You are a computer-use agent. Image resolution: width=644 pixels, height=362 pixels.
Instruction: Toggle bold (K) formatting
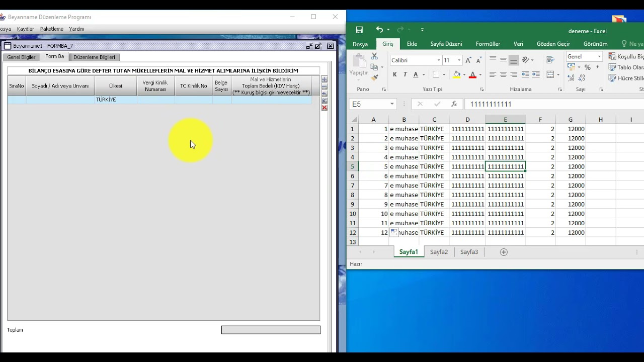click(394, 75)
